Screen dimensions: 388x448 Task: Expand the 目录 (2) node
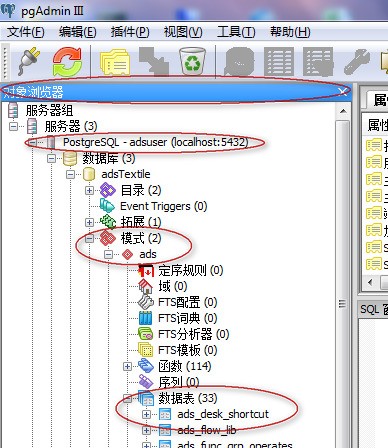pos(89,190)
